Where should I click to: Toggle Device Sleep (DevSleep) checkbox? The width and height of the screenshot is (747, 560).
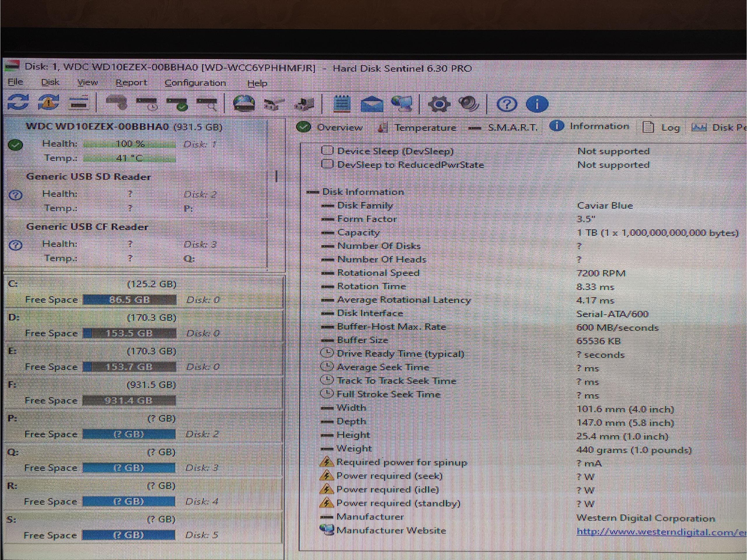click(327, 150)
